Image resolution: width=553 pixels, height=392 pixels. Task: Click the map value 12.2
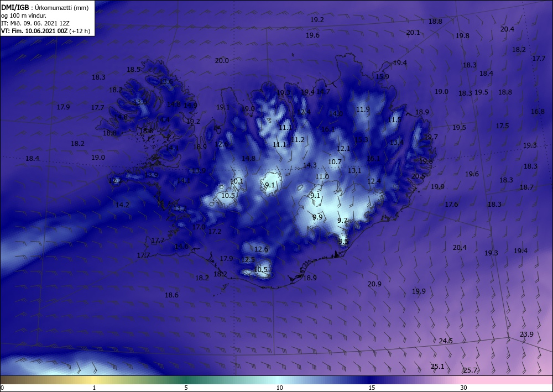click(116, 181)
